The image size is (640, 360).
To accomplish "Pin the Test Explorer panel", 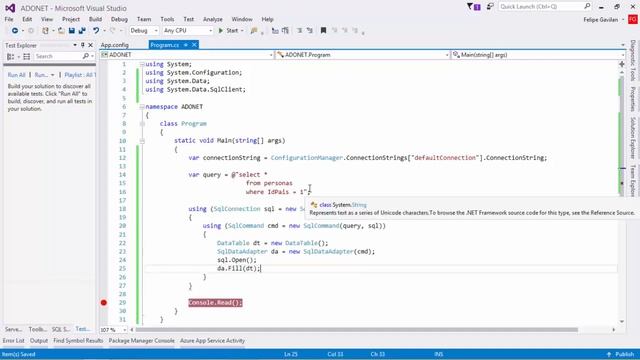I will coord(82,45).
